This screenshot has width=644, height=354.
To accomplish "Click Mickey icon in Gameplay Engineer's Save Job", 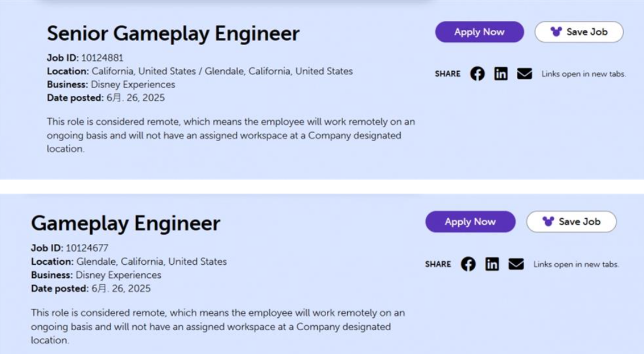I will pos(548,221).
